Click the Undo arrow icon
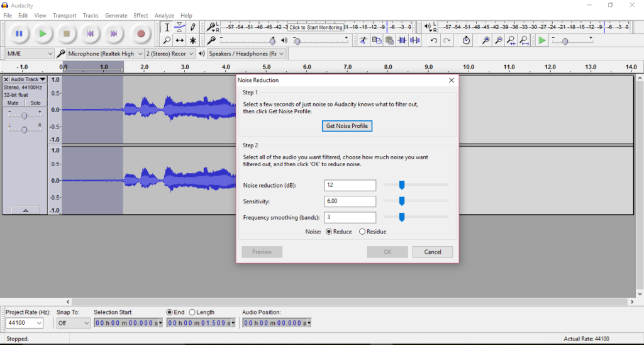 pos(434,40)
